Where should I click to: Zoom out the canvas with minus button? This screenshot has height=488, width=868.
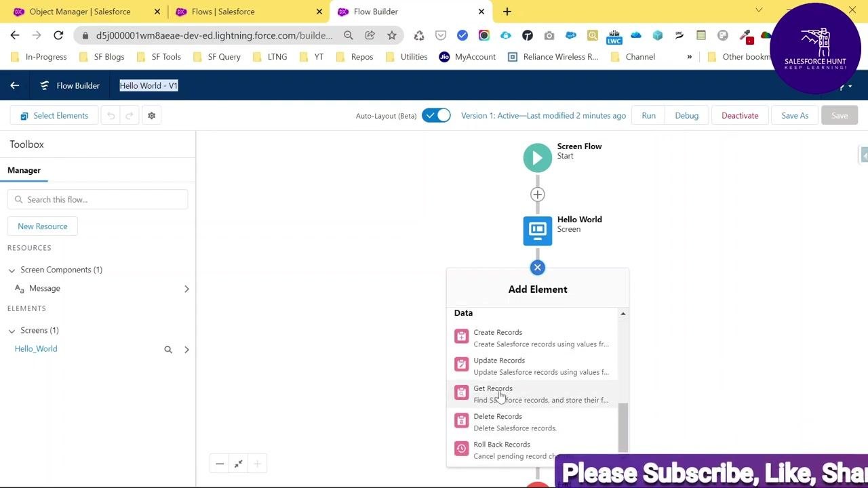[220, 464]
